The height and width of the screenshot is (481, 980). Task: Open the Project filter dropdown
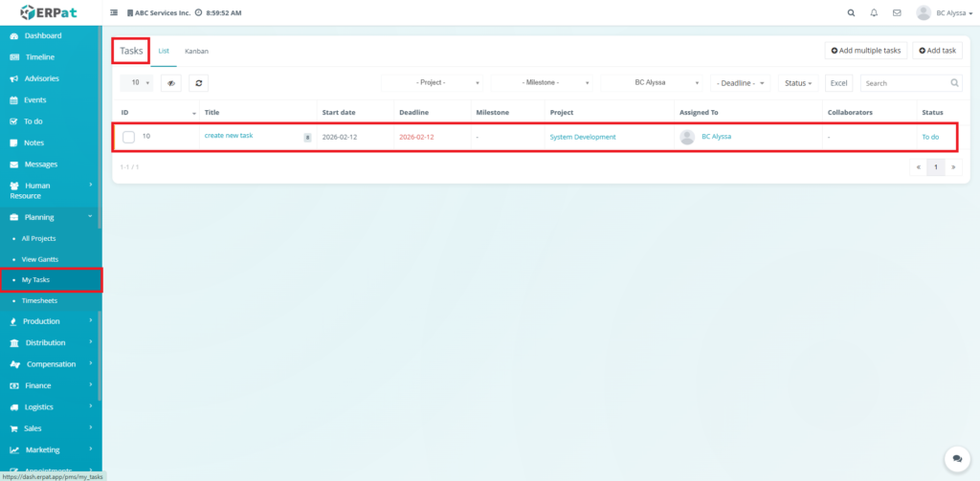coord(433,83)
